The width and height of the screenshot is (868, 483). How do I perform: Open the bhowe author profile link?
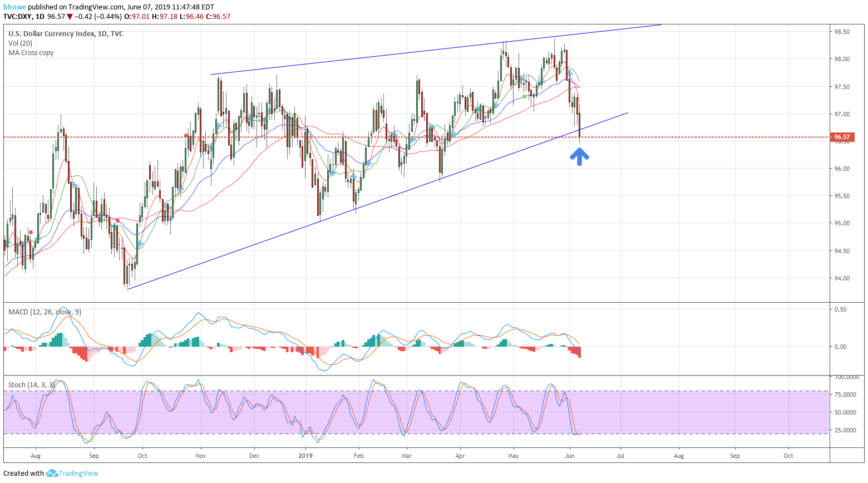(14, 7)
